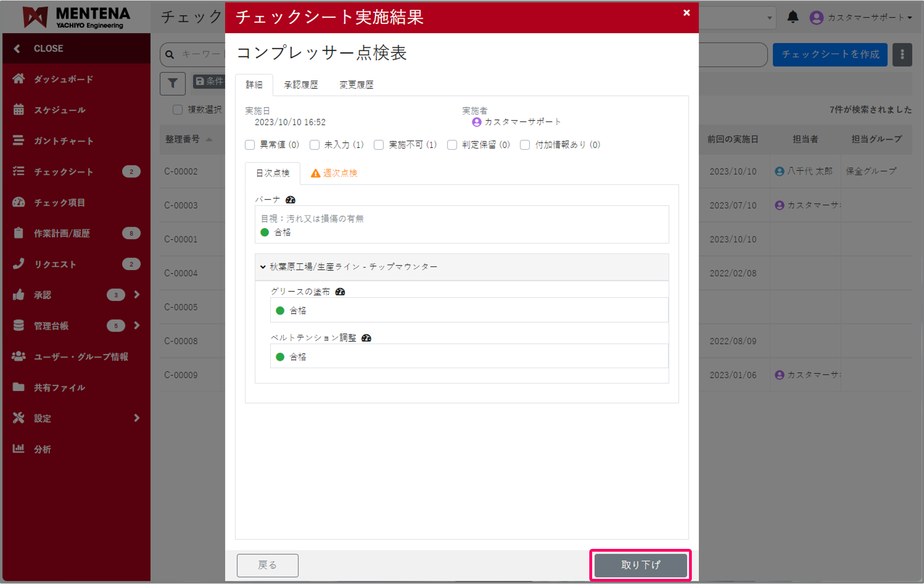This screenshot has width=924, height=584.
Task: Select the スケジュール sidebar icon
Action: pyautogui.click(x=19, y=110)
